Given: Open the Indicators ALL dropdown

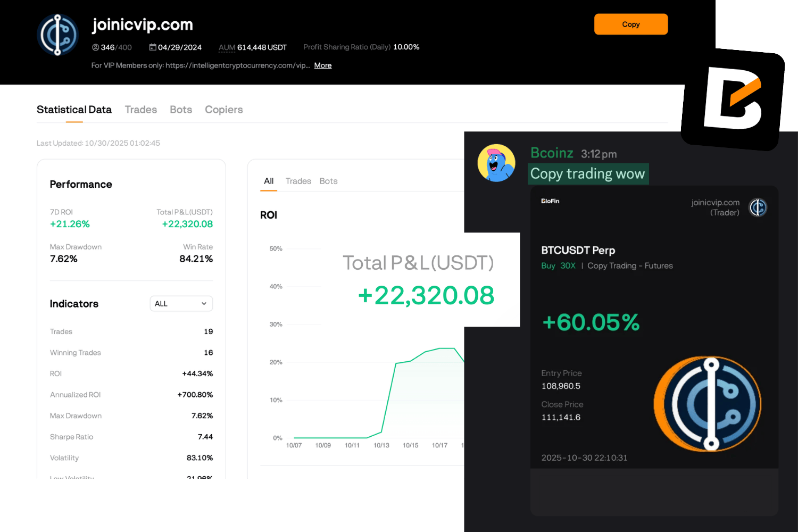Looking at the screenshot, I should coord(181,304).
